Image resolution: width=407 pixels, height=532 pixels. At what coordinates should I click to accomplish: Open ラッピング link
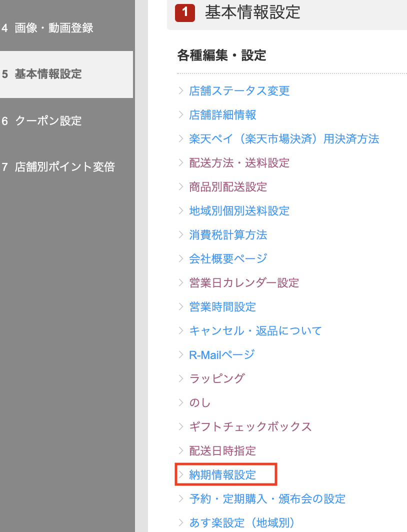click(216, 378)
